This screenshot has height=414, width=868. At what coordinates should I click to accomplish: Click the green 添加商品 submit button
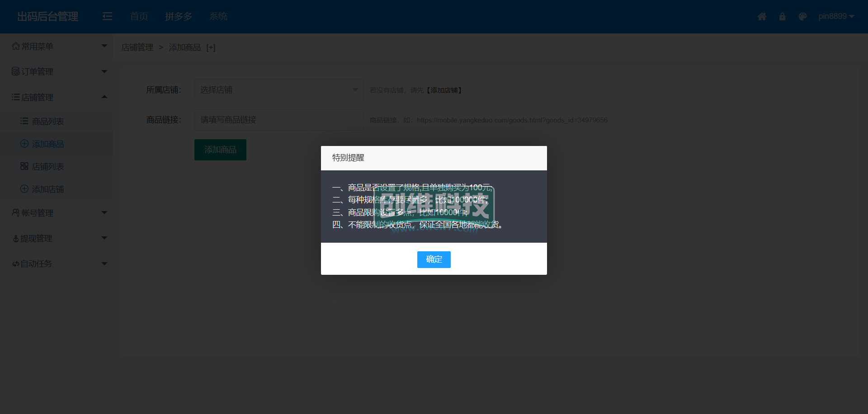coord(220,150)
